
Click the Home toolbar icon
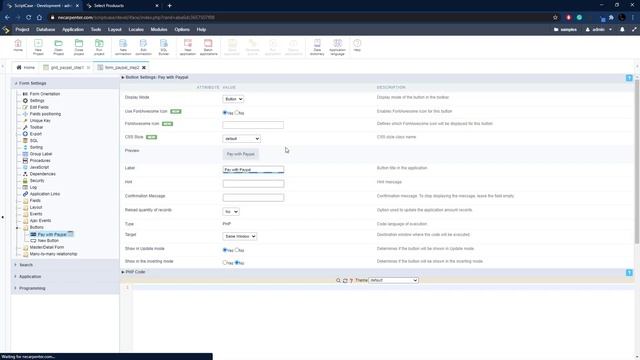[x=18, y=46]
